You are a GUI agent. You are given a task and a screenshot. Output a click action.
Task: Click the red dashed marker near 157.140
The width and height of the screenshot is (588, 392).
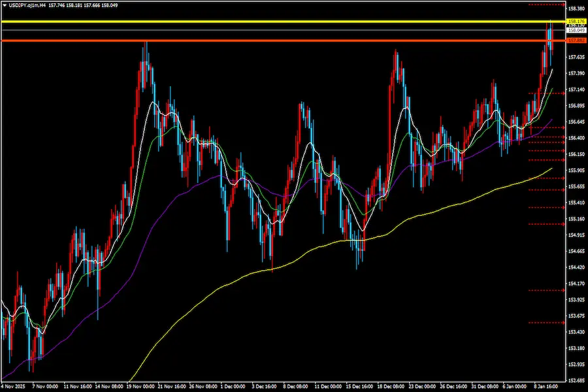click(546, 93)
